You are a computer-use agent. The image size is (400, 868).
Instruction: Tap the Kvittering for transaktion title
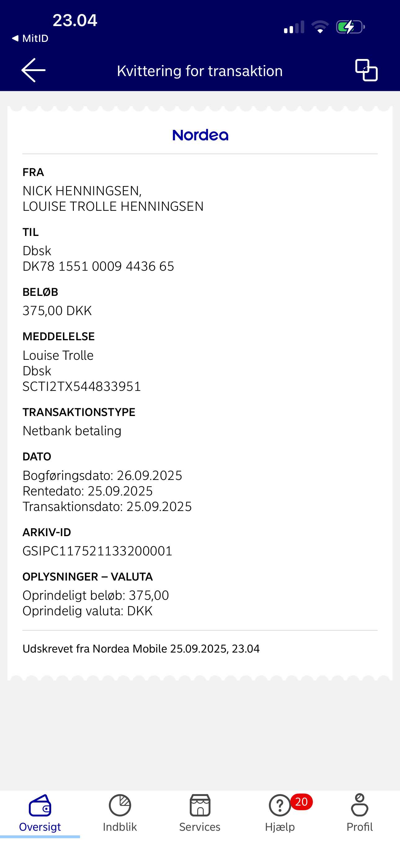(200, 71)
